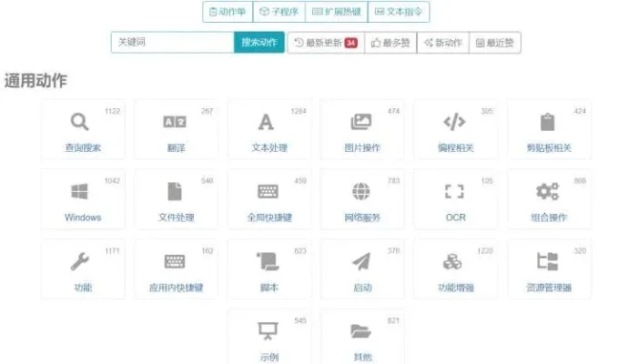Click the 应用内快捷键 category label
628x364 pixels.
[x=177, y=288]
